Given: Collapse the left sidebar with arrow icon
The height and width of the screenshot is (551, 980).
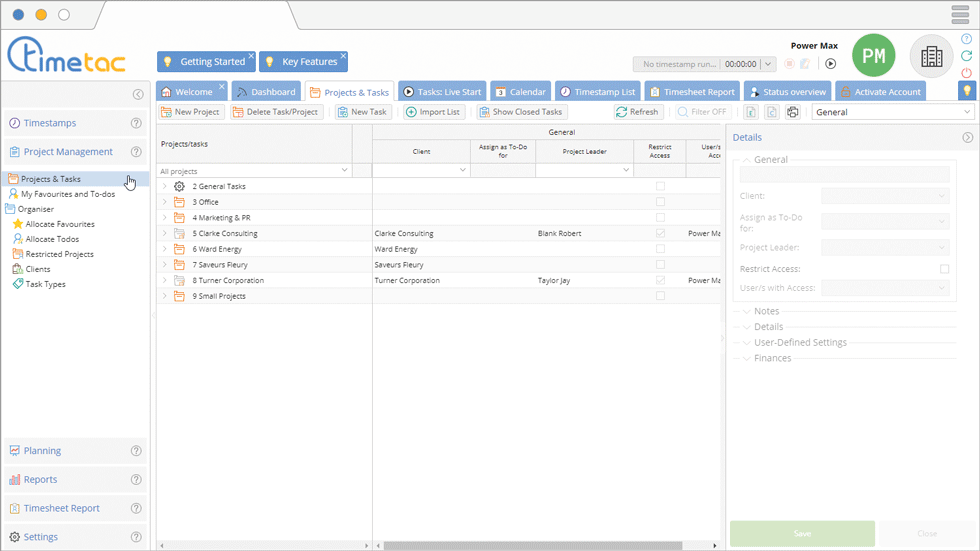Looking at the screenshot, I should pyautogui.click(x=138, y=95).
